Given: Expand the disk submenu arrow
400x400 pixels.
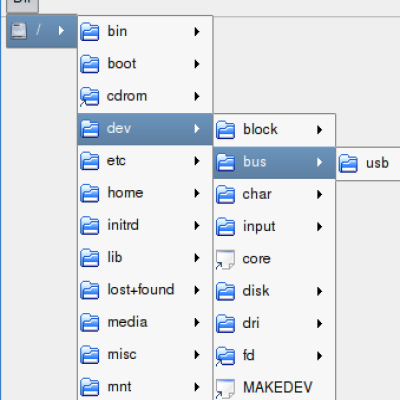Looking at the screenshot, I should point(320,291).
